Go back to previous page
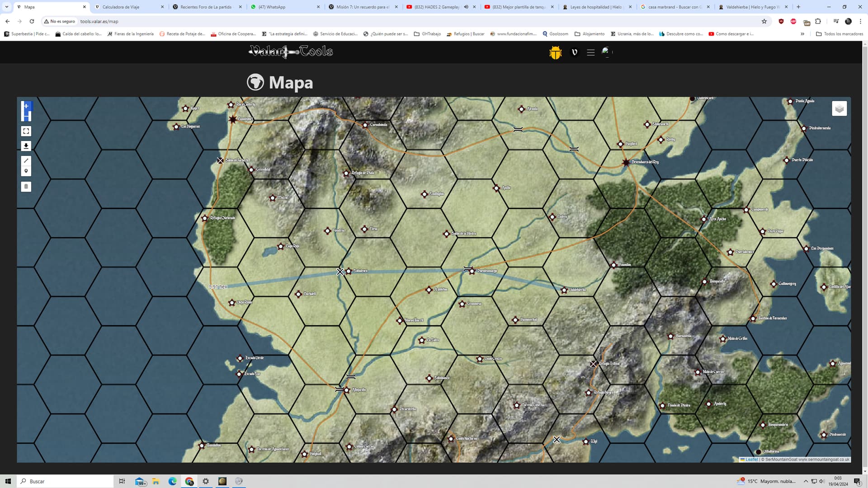Viewport: 868px width, 488px height. coord(8,21)
